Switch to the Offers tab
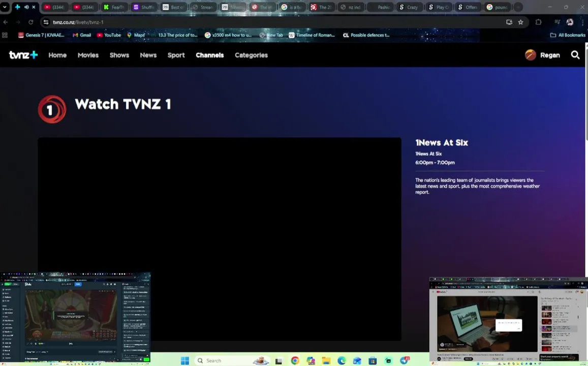 click(x=469, y=7)
